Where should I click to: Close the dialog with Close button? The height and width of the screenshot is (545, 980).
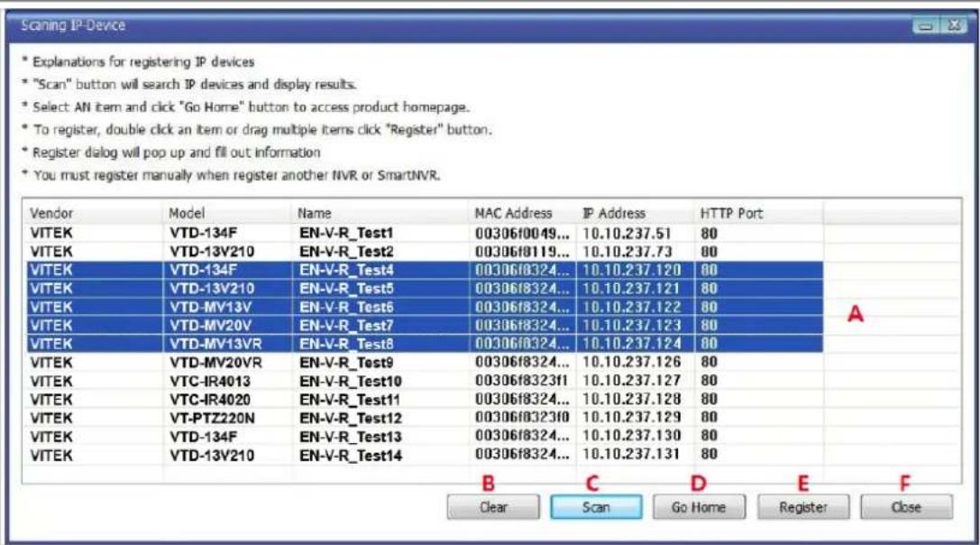906,507
